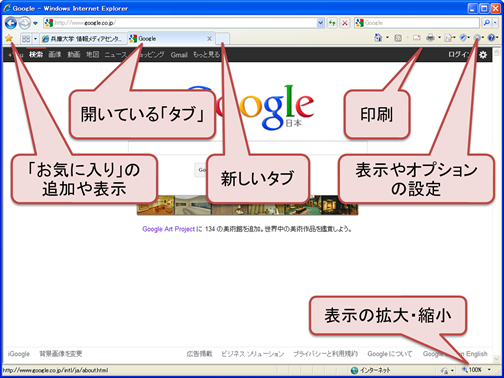Open 動画 in Google navigation bar
504x378 pixels.
point(74,54)
